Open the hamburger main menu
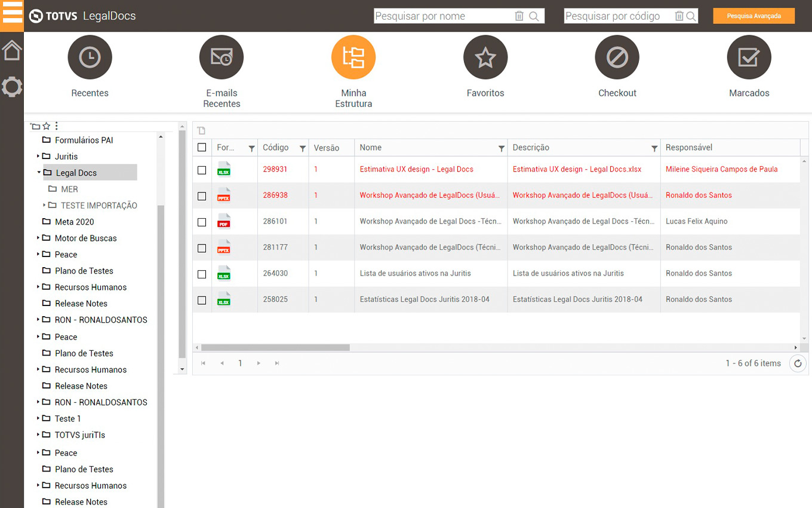The image size is (812, 508). click(x=12, y=14)
